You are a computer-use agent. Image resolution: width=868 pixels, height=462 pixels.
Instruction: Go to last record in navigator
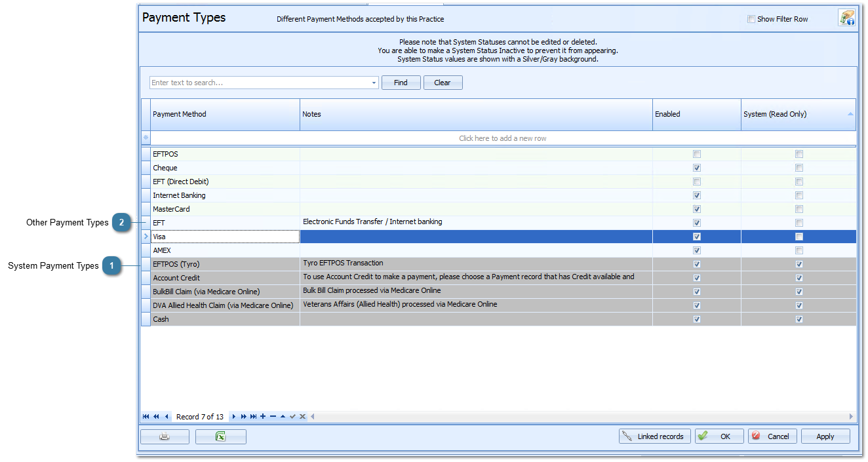[253, 417]
